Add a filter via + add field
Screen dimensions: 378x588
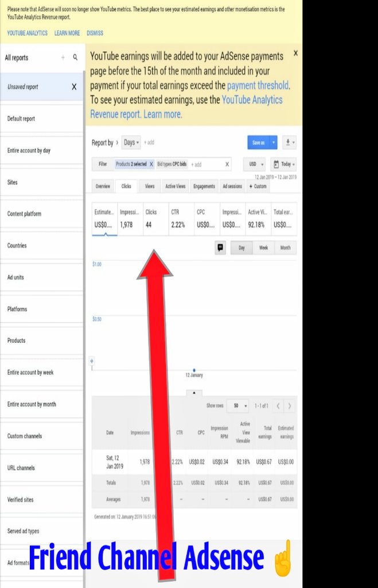(x=196, y=164)
